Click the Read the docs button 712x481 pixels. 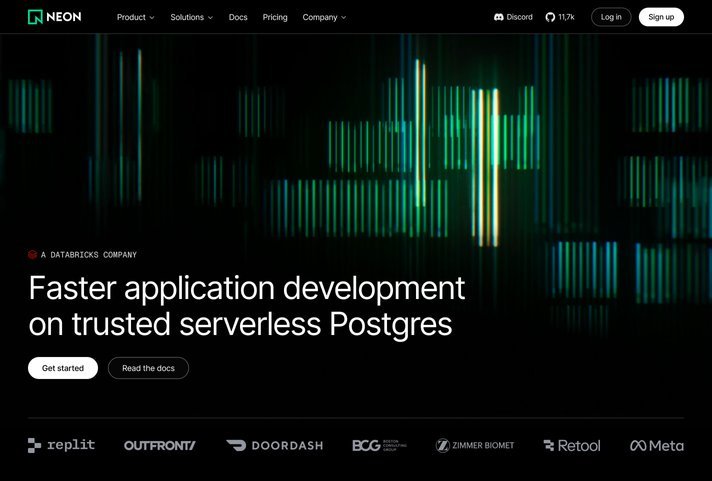point(148,368)
